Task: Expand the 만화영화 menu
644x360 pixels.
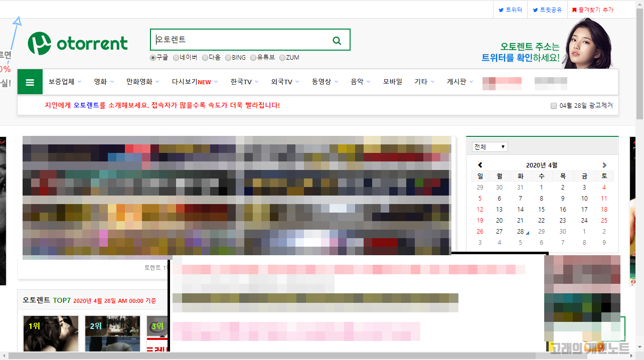Action: 142,82
